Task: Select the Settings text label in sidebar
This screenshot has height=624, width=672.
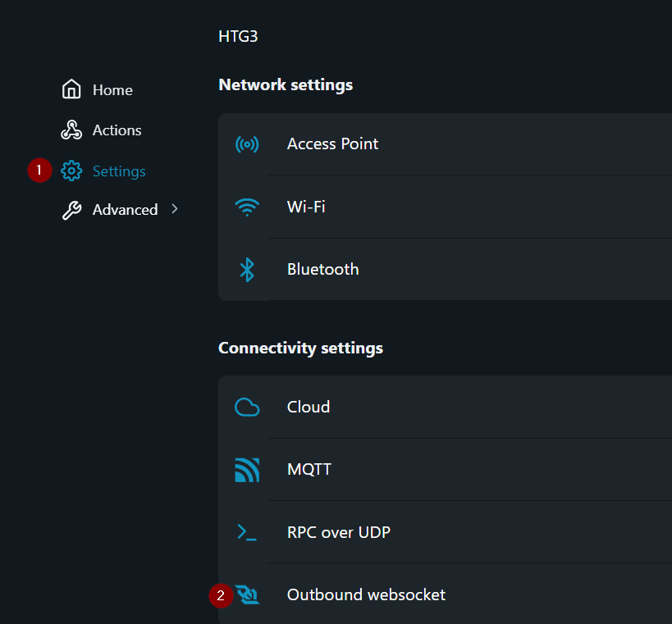Action: click(119, 171)
